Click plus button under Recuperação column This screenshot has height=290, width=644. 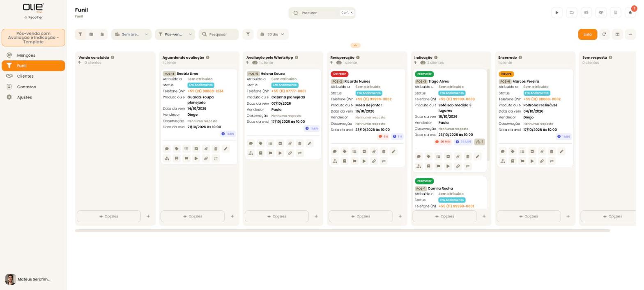coord(400,216)
